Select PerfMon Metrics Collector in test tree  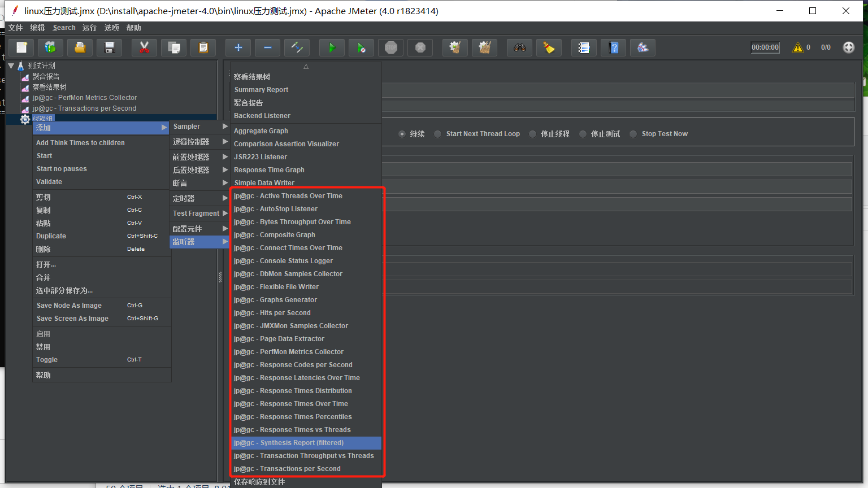pyautogui.click(x=84, y=98)
